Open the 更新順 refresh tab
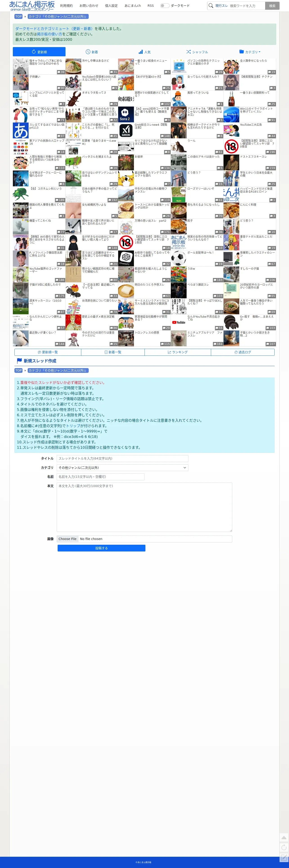 [x=39, y=52]
